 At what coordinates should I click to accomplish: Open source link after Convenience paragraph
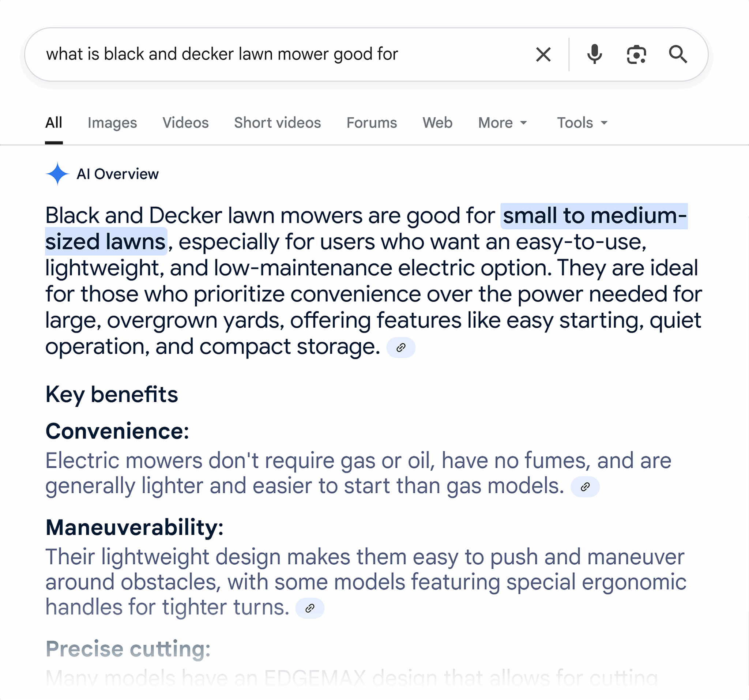pos(585,487)
